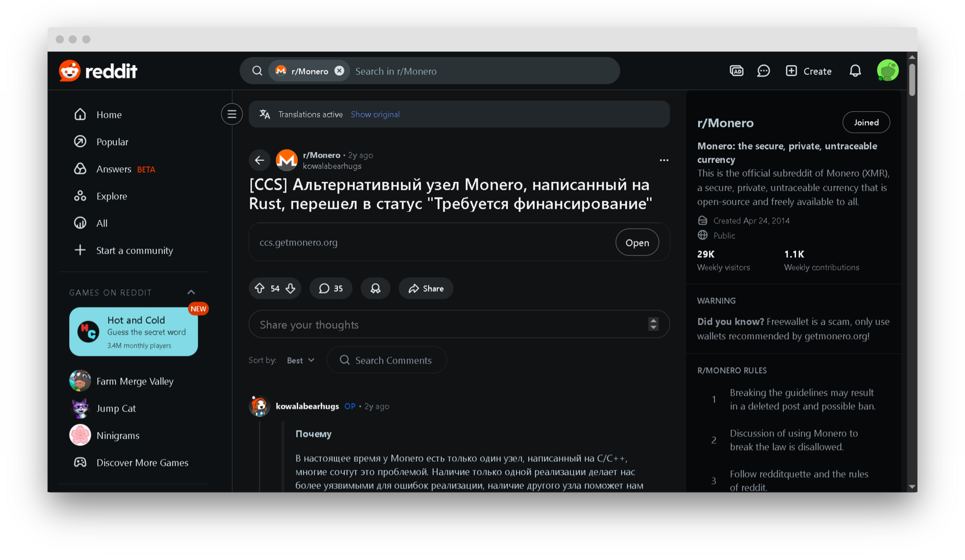Upvote the Monero Rust node post

260,288
